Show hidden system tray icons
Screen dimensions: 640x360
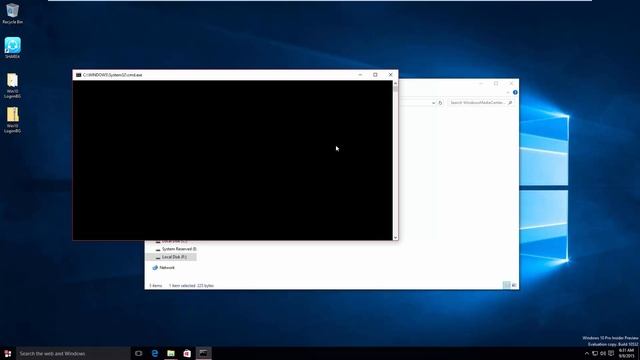(587, 353)
